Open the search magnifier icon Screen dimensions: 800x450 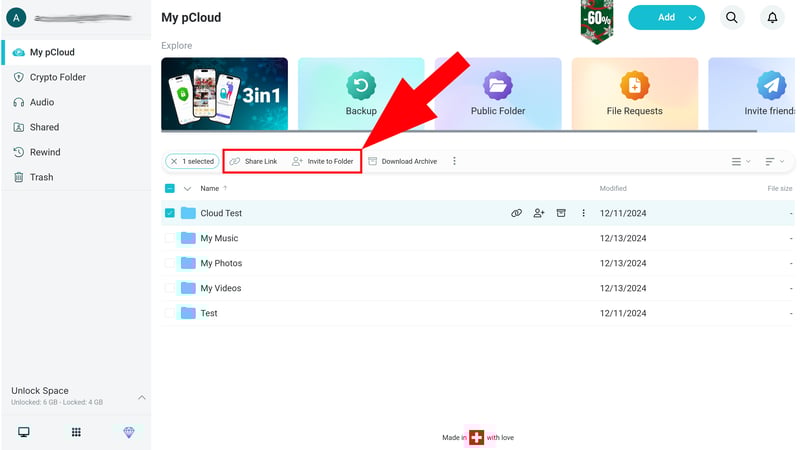tap(732, 17)
